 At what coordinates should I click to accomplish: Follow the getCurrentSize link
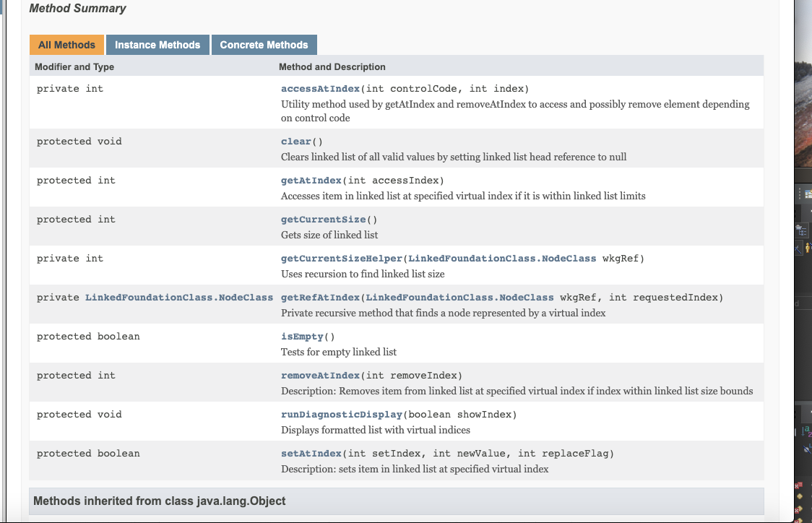323,219
